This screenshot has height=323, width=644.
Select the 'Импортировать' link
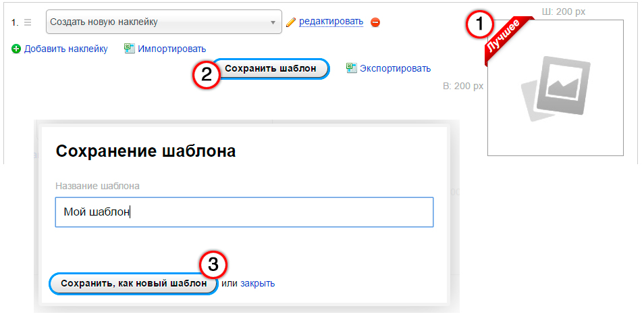(x=171, y=49)
